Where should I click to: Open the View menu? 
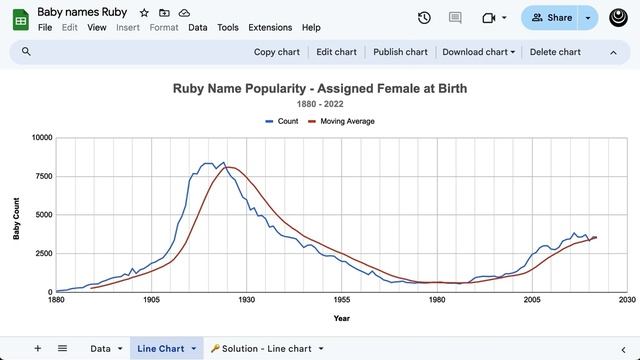97,27
